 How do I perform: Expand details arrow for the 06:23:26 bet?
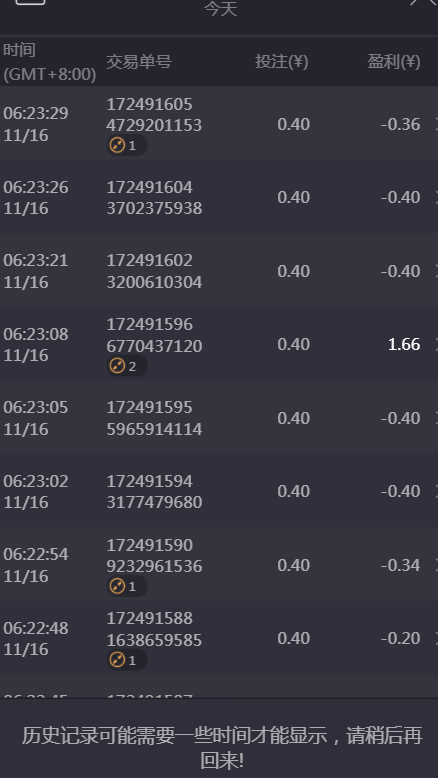coord(436,197)
